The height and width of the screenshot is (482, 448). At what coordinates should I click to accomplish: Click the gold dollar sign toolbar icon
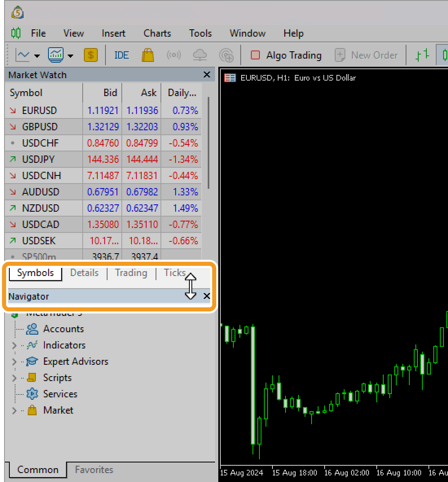91,55
